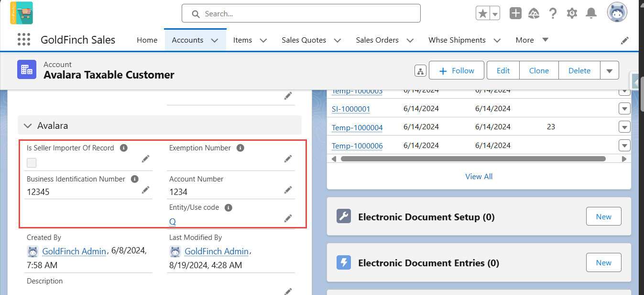Click the scrollbar left arrow in related list
Image resolution: width=644 pixels, height=295 pixels.
(x=334, y=159)
